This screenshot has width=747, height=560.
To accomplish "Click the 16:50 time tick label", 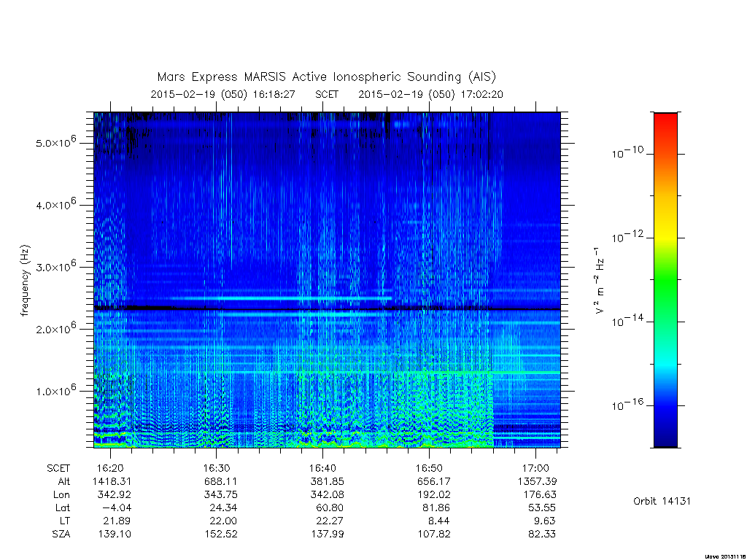I will (429, 468).
